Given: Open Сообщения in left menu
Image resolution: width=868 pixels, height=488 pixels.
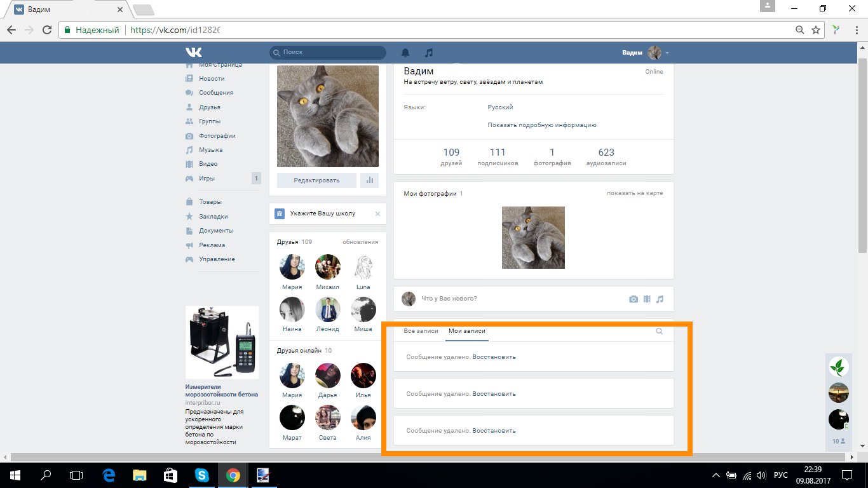Looking at the screenshot, I should [x=215, y=93].
